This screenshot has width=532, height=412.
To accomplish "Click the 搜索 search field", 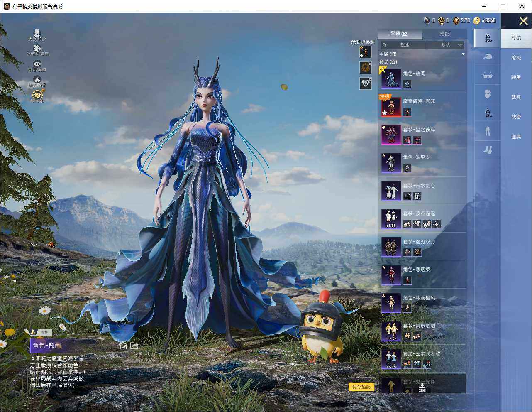I will (403, 45).
